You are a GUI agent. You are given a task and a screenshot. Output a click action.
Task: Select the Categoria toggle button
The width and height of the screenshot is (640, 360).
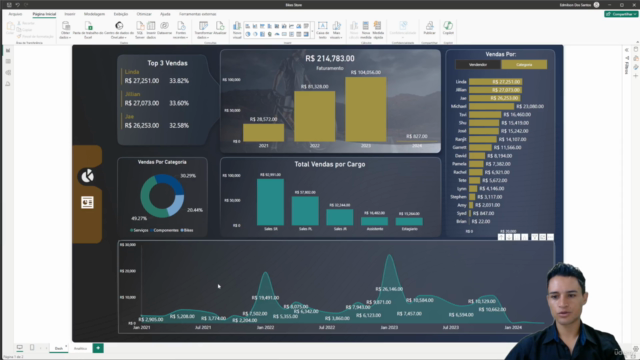(x=524, y=64)
